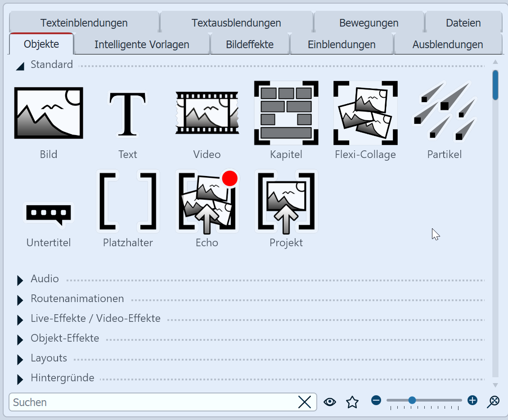
Task: Collapse the Standard section
Action: (x=20, y=65)
